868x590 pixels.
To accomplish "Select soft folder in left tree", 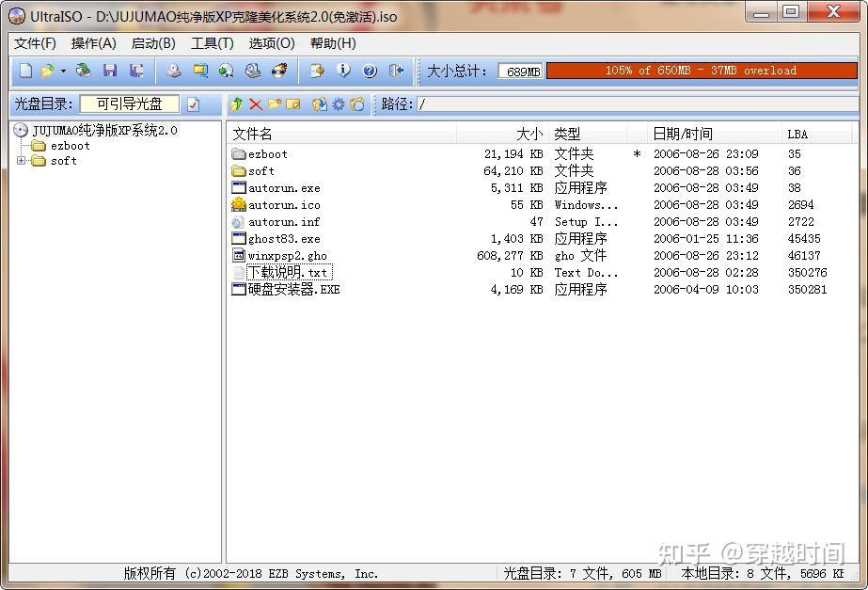I will coord(64,161).
